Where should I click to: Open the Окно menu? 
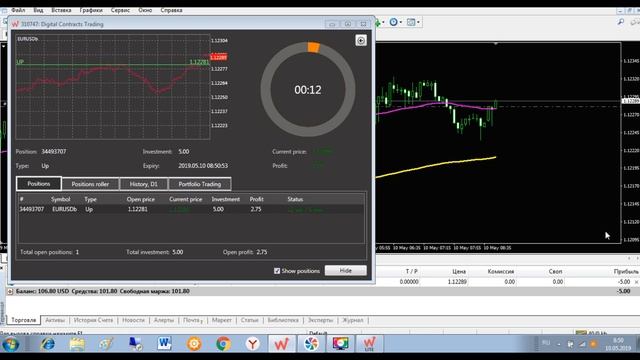[x=145, y=10]
